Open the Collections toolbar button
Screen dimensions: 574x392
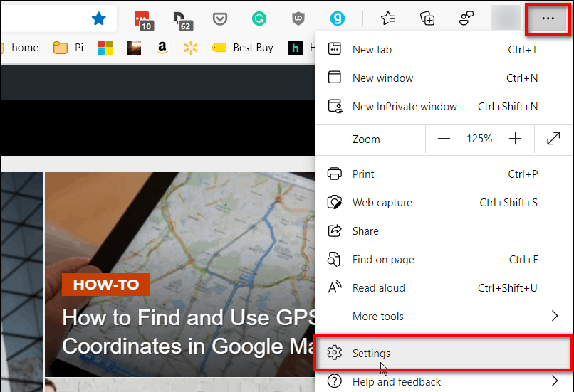427,18
